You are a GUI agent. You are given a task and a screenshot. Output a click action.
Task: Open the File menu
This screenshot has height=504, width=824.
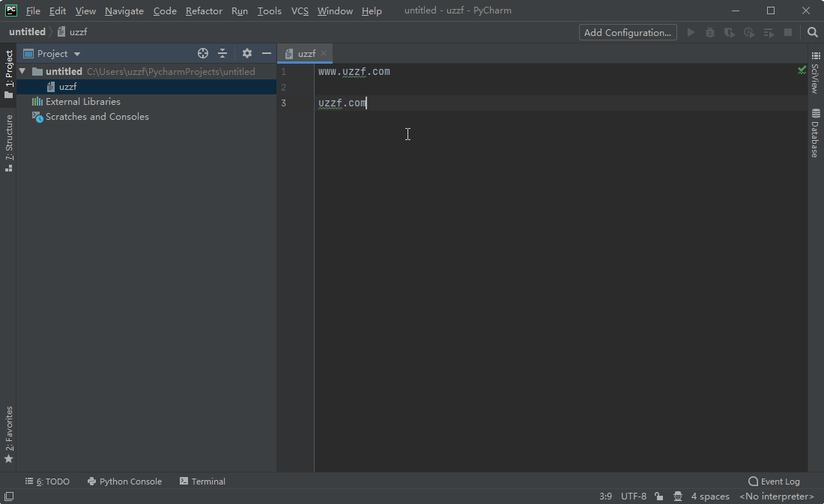[x=32, y=11]
